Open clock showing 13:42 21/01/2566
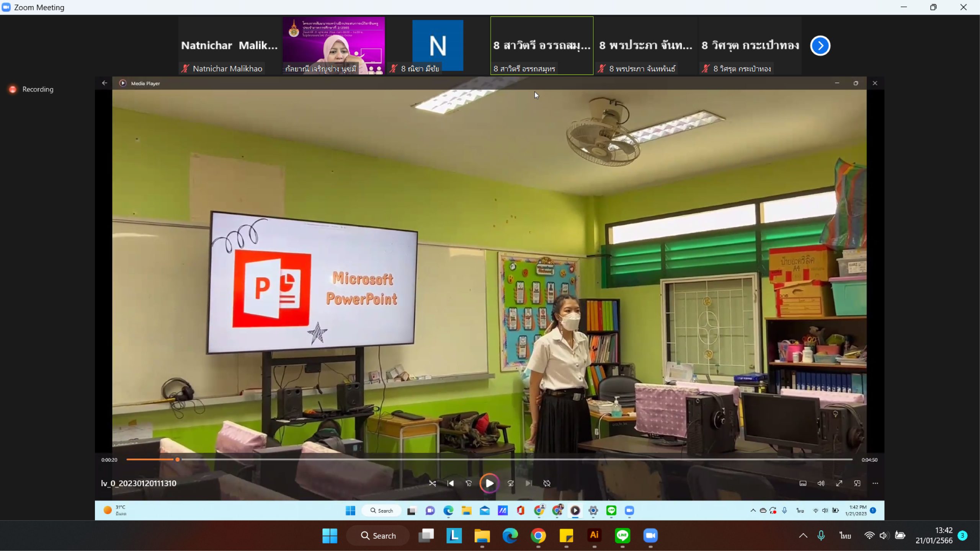This screenshot has width=980, height=551. pos(934,536)
